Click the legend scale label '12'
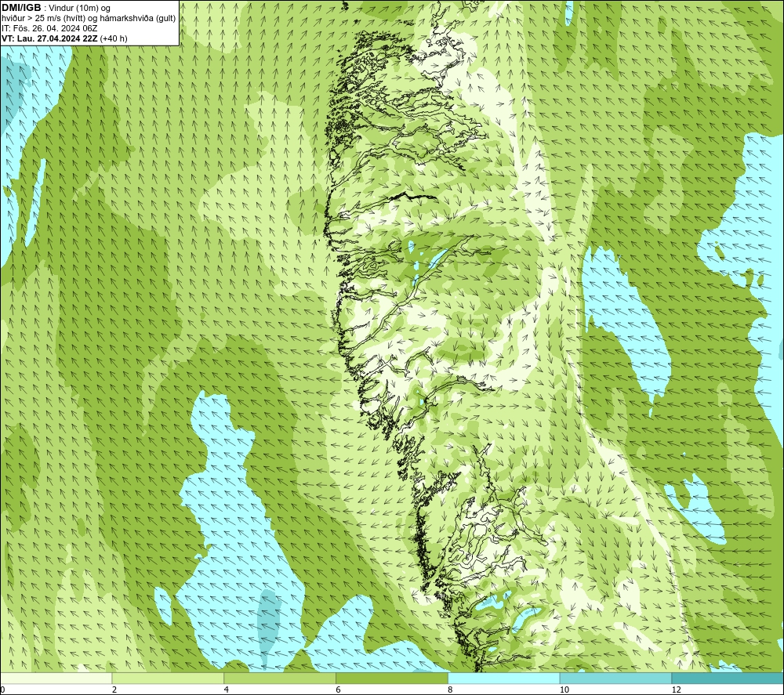The width and height of the screenshot is (784, 695). pos(677,690)
